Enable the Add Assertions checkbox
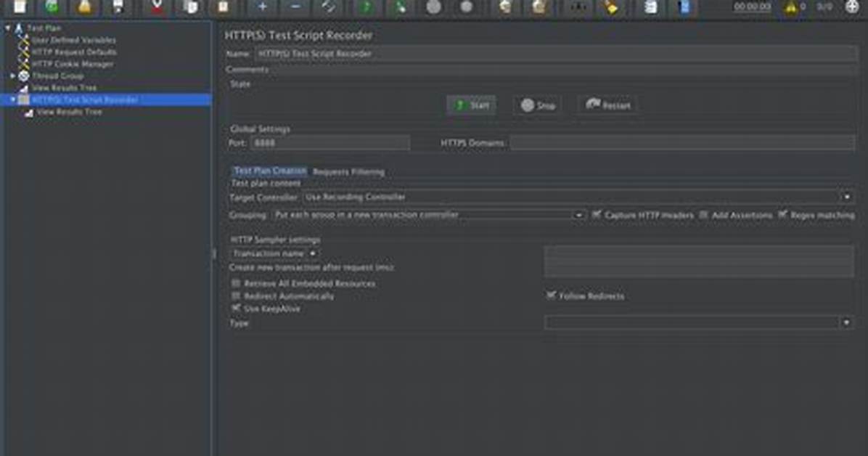This screenshot has height=456, width=868. (703, 214)
